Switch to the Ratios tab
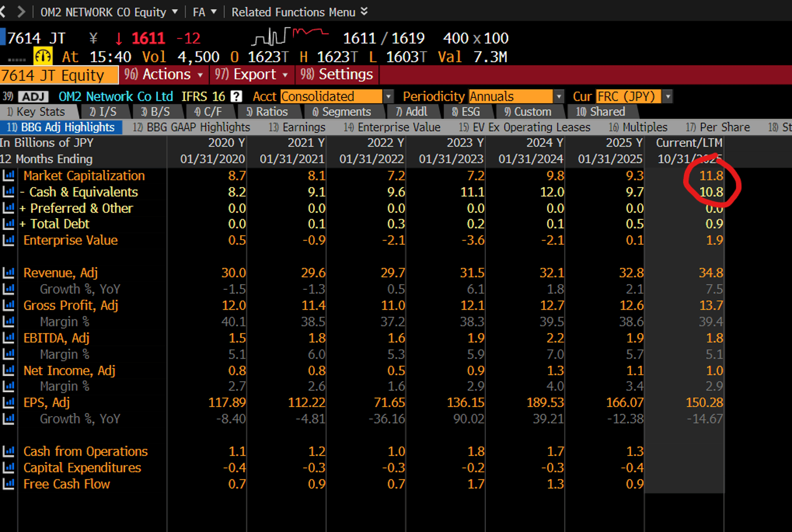This screenshot has height=532, width=792. click(267, 112)
